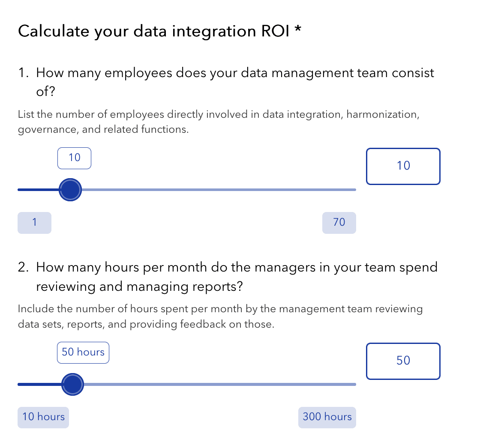Click the dark filled part of hours slider

point(39,384)
